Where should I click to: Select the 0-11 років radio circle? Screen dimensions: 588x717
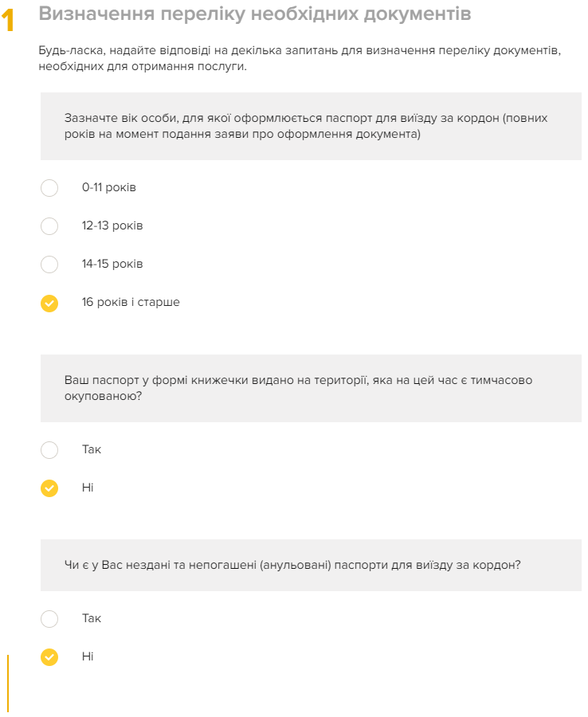49,188
